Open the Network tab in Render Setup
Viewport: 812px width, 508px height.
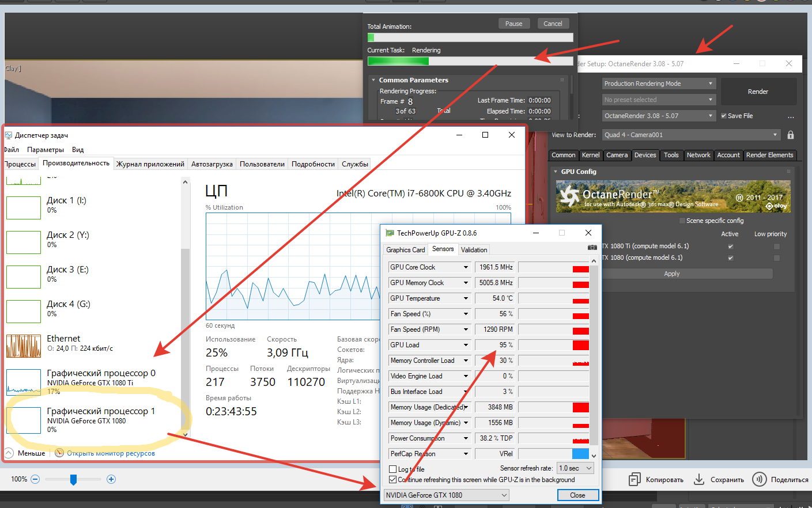698,155
